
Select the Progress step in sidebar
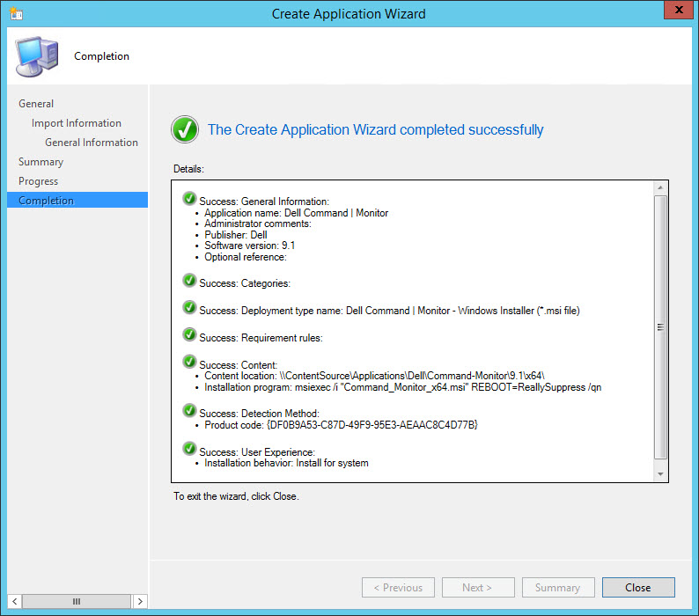[39, 181]
